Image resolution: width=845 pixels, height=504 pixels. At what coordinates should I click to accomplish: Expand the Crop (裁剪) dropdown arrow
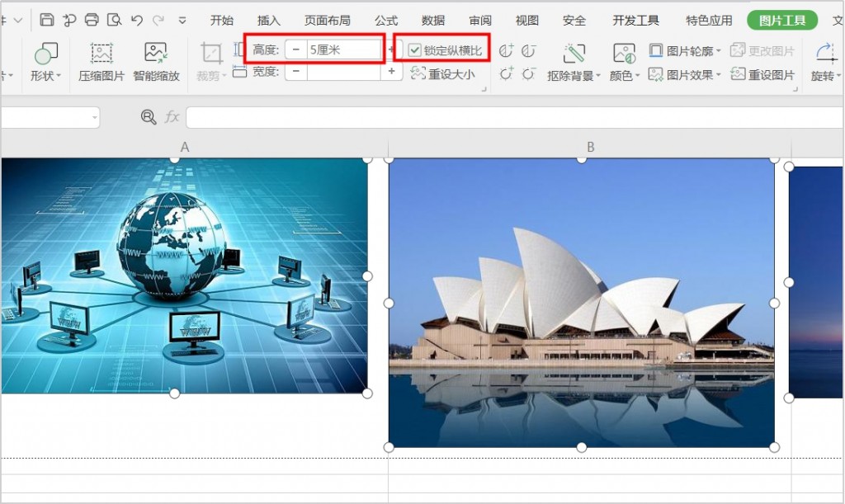click(x=224, y=76)
